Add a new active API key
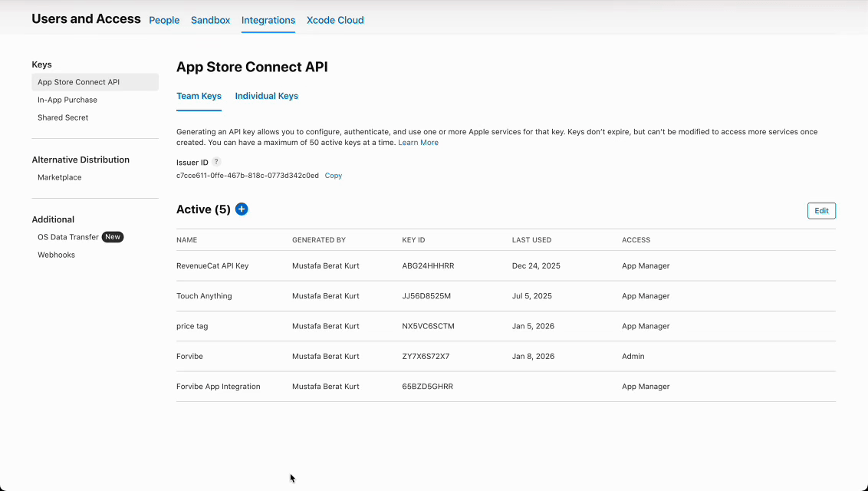The width and height of the screenshot is (868, 491). [x=242, y=209]
